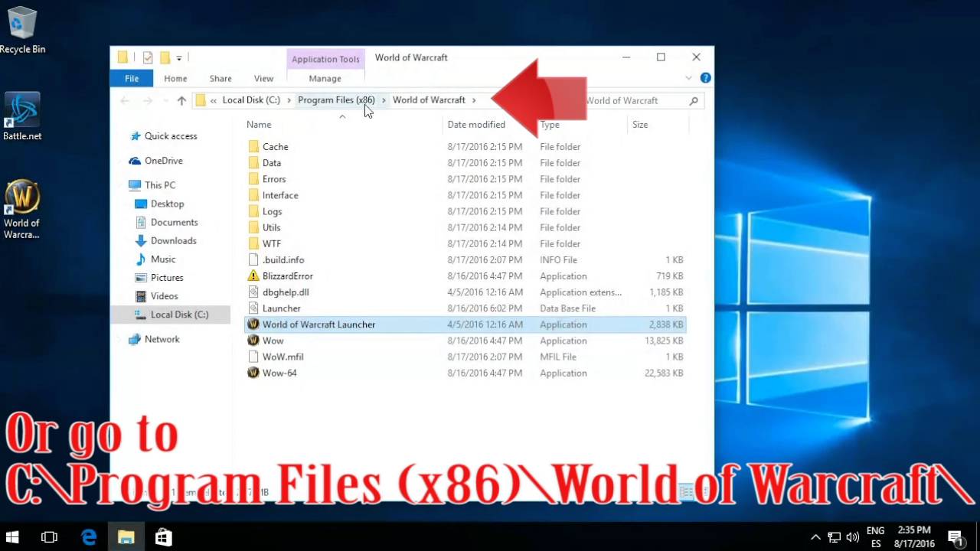980x551 pixels.
Task: Open the Share ribbon tab
Action: [x=220, y=78]
